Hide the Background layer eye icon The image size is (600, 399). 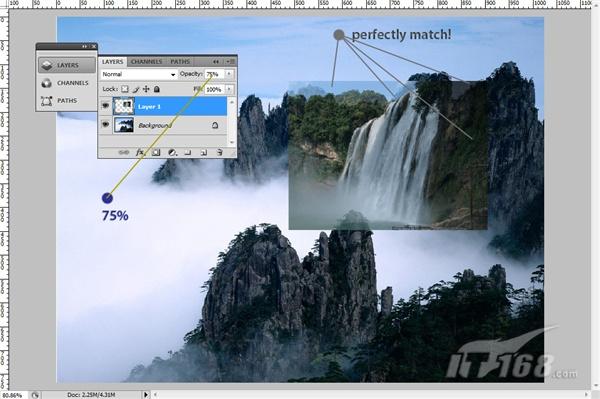105,125
